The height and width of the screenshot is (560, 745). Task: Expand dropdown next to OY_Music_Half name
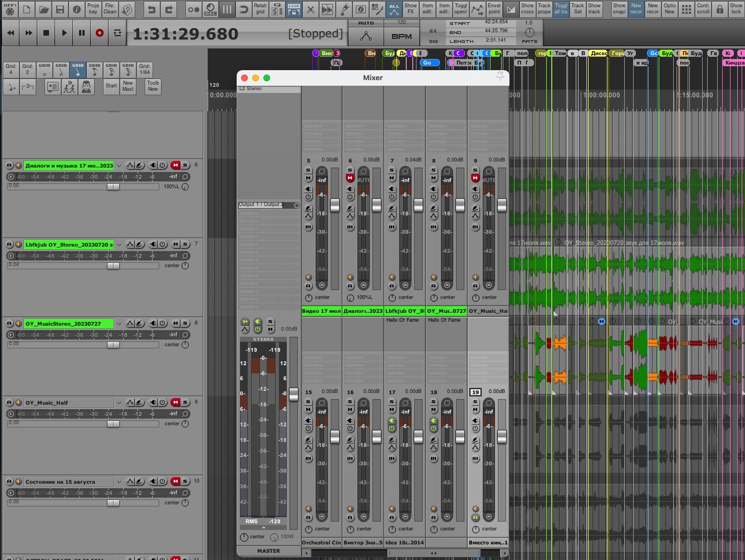(119, 402)
